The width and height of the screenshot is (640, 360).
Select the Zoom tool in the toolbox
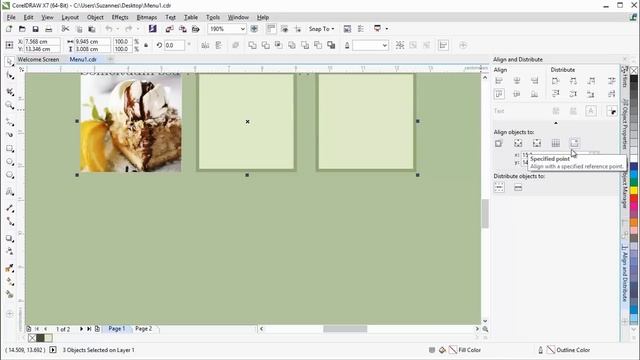click(x=10, y=106)
